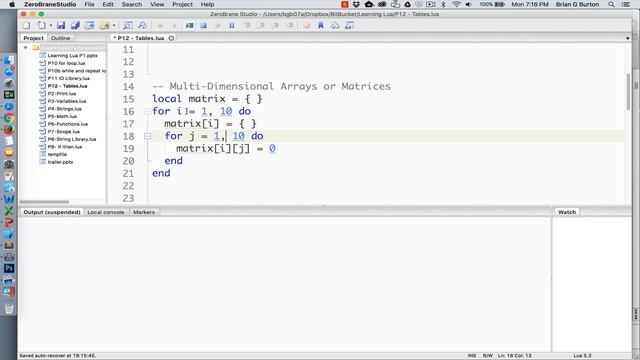Select Learning Lua P1.pptx in the tree

click(72, 56)
